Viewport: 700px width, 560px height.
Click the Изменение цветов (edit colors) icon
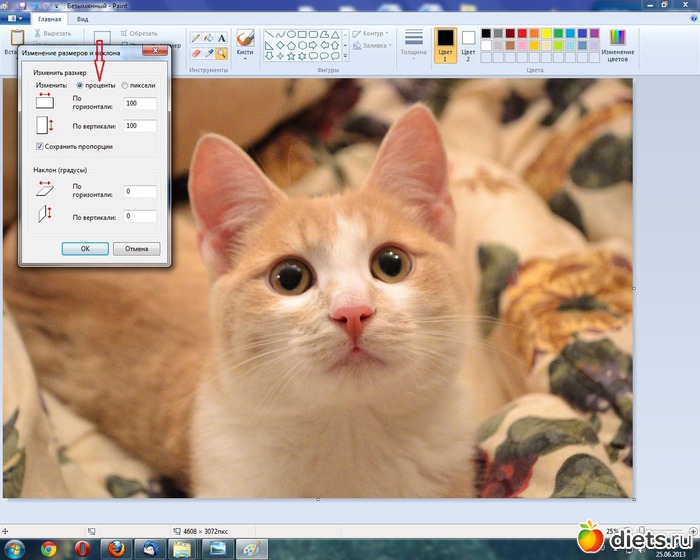tap(618, 37)
